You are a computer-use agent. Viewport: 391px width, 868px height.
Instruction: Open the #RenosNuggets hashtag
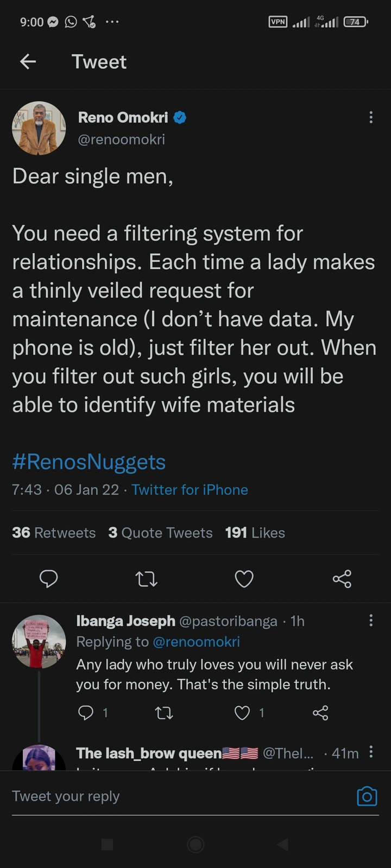coord(89,462)
